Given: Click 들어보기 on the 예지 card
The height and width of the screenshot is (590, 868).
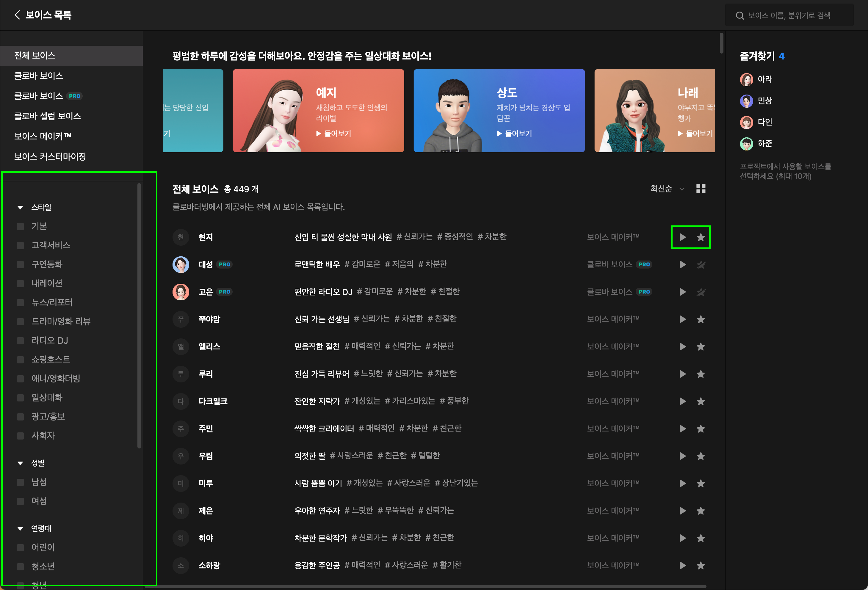Looking at the screenshot, I should (333, 134).
